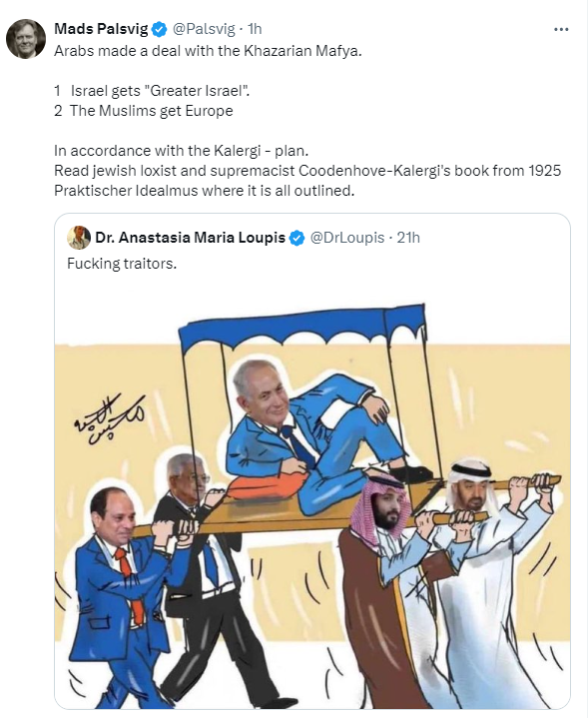Viewport: 588px width, 718px height.
Task: Open the Mads Palsvig display name link
Action: (x=101, y=29)
